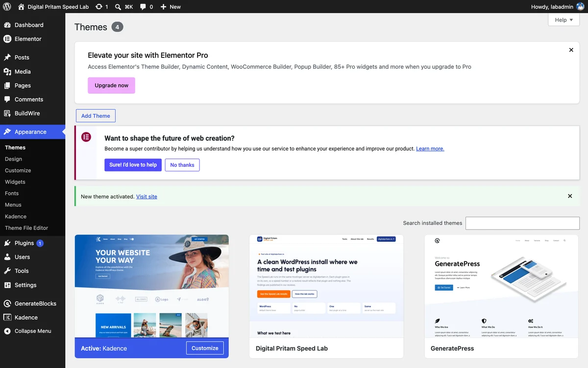Screen dimensions: 588x368
Task: Click the Add Theme button
Action: pyautogui.click(x=96, y=116)
